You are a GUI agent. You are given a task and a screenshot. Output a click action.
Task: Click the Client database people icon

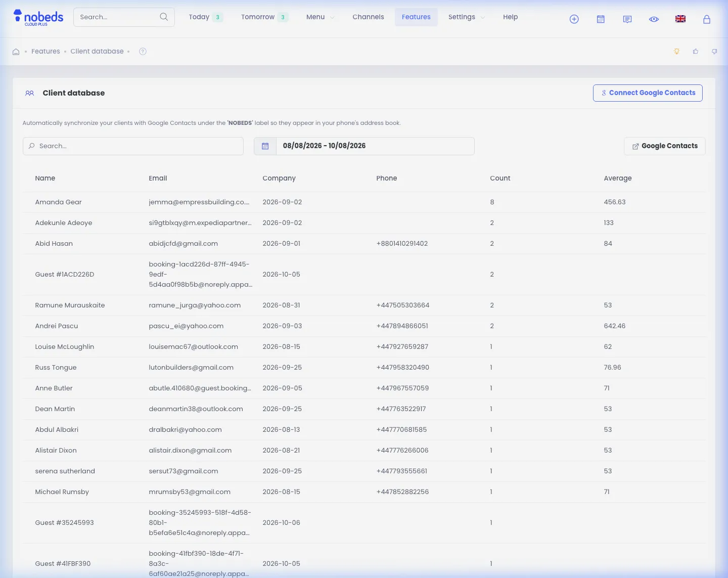point(29,93)
